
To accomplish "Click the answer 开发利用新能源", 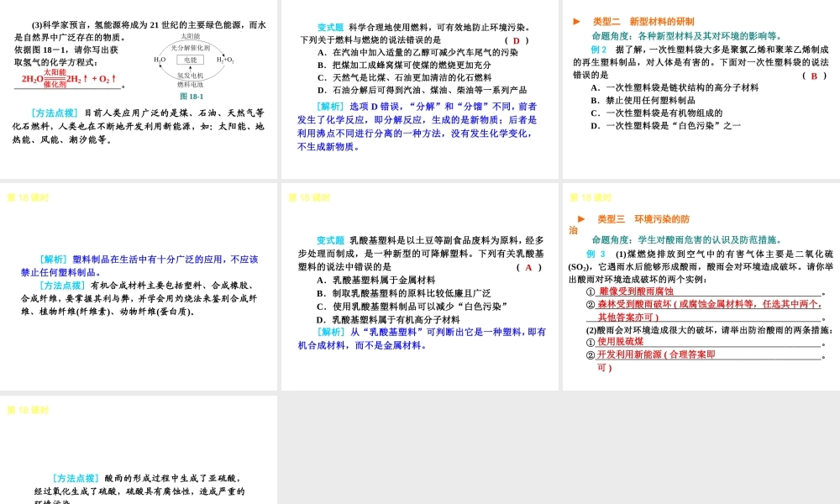I will coord(656,354).
